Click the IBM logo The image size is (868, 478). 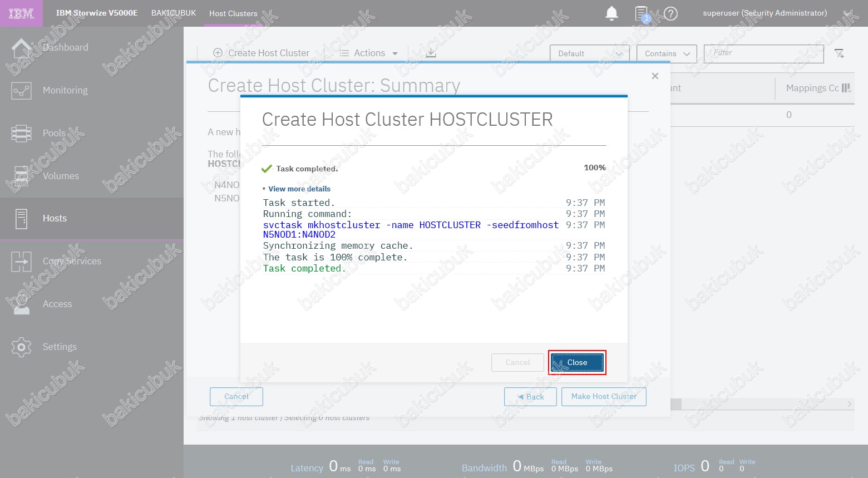[x=21, y=13]
